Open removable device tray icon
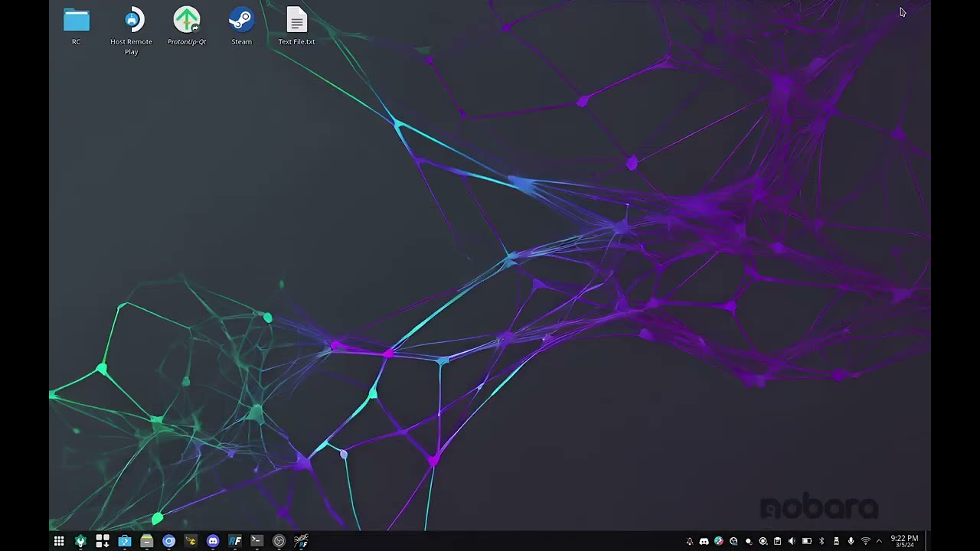The height and width of the screenshot is (551, 980). tap(836, 541)
